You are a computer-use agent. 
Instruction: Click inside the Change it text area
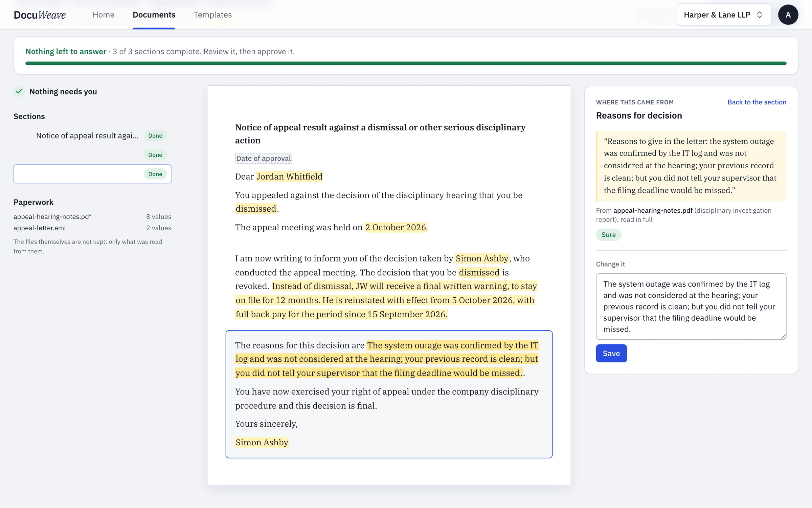[691, 306]
